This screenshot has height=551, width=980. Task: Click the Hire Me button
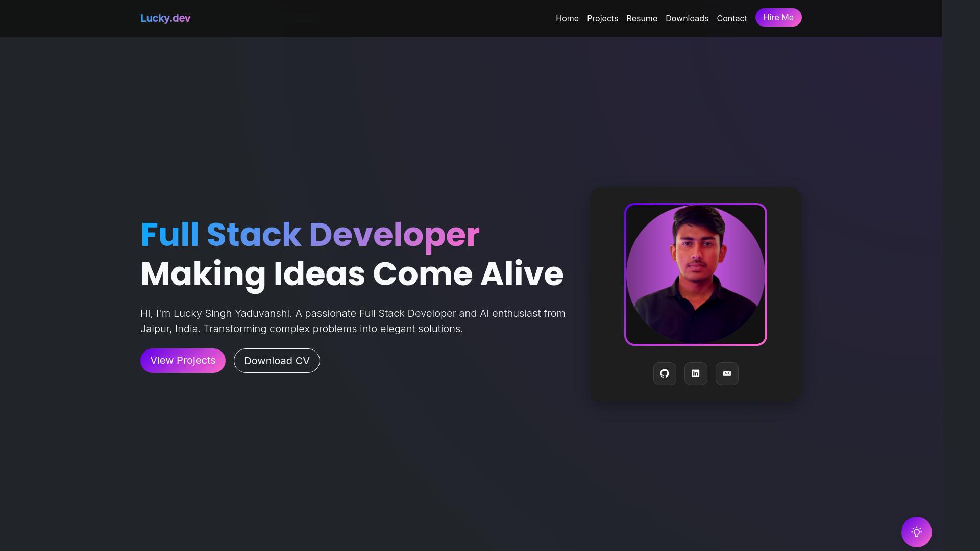pyautogui.click(x=778, y=17)
